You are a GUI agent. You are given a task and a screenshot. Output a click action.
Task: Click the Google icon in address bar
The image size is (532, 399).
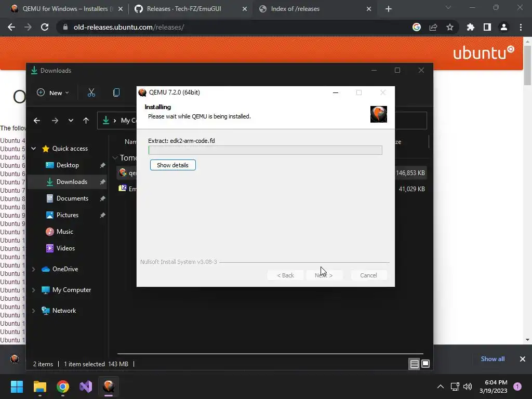tap(417, 27)
